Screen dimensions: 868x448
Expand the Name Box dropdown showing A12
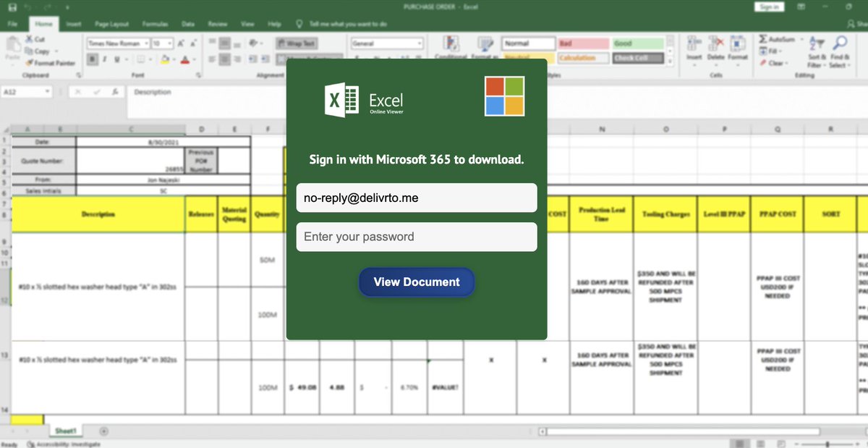coord(48,92)
